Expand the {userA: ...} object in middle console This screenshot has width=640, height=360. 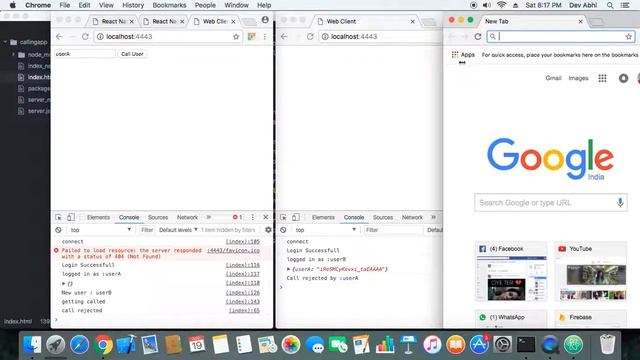289,269
